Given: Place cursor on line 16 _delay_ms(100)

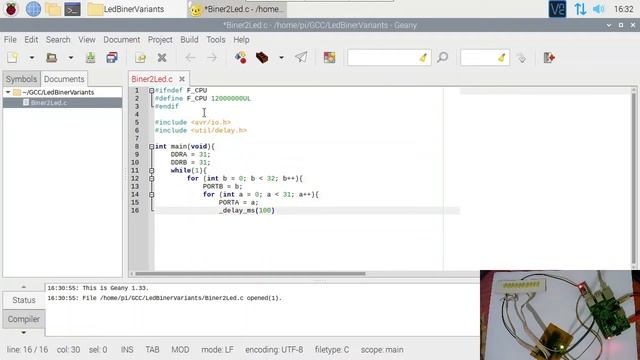Looking at the screenshot, I should (x=247, y=211).
